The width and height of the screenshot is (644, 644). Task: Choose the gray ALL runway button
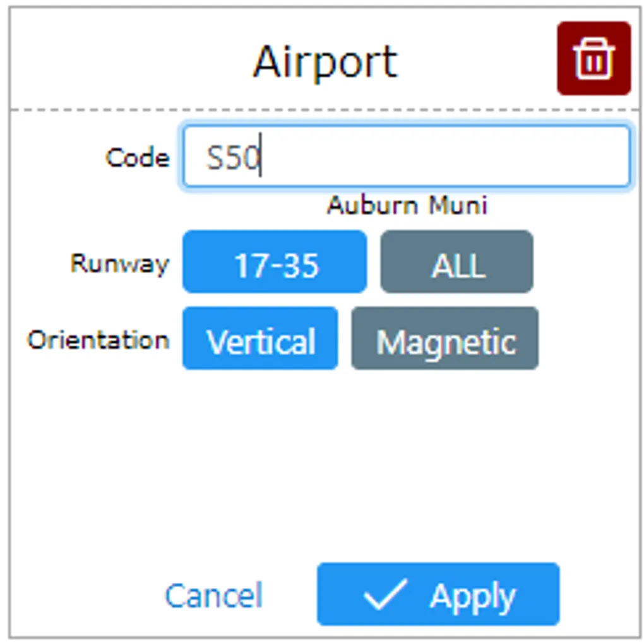(456, 262)
